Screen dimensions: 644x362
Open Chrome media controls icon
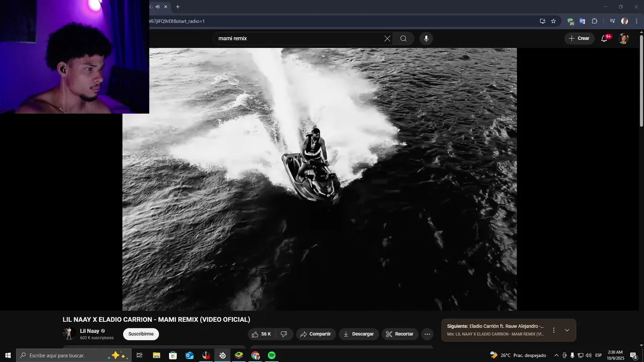click(612, 21)
